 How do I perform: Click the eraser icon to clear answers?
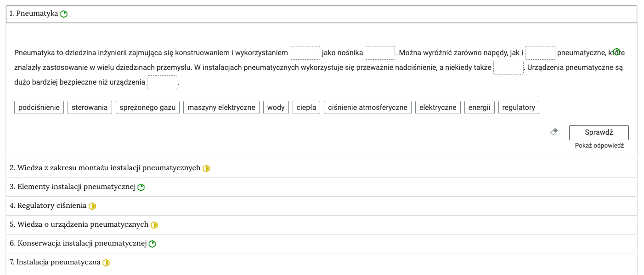click(554, 132)
